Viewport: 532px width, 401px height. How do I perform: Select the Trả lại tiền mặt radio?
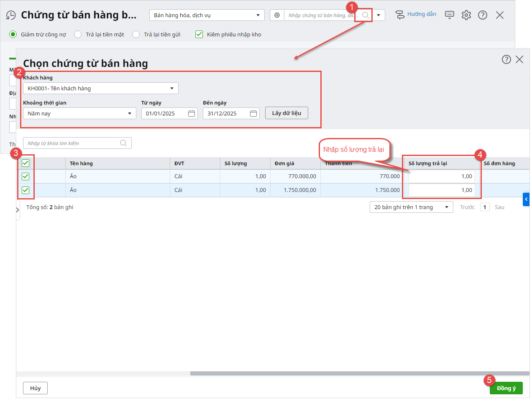point(78,34)
